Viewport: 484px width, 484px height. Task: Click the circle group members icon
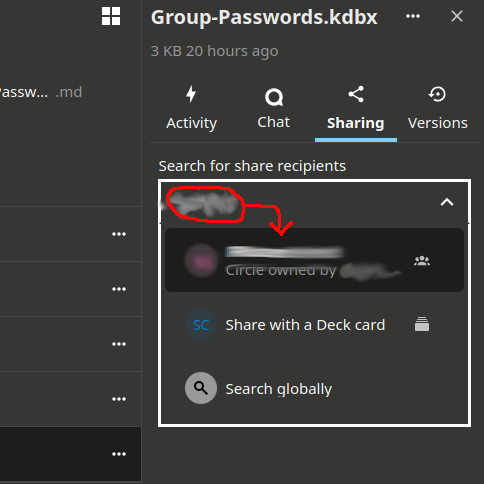click(x=422, y=260)
